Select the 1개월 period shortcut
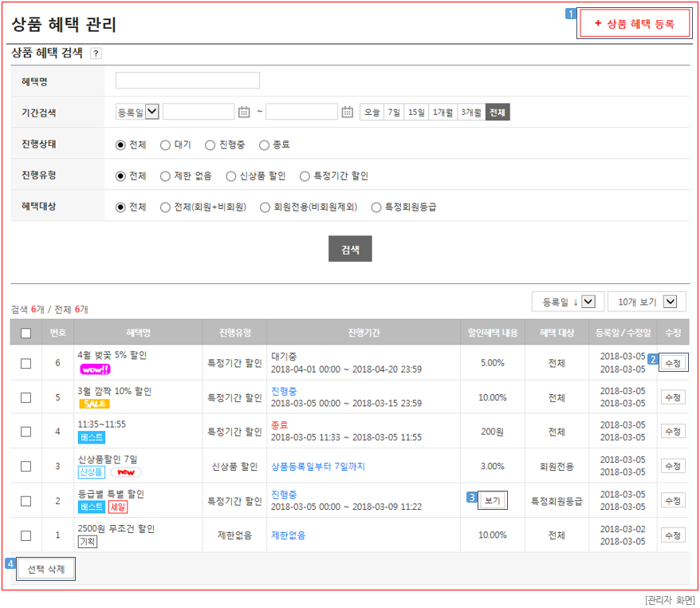 tap(442, 113)
